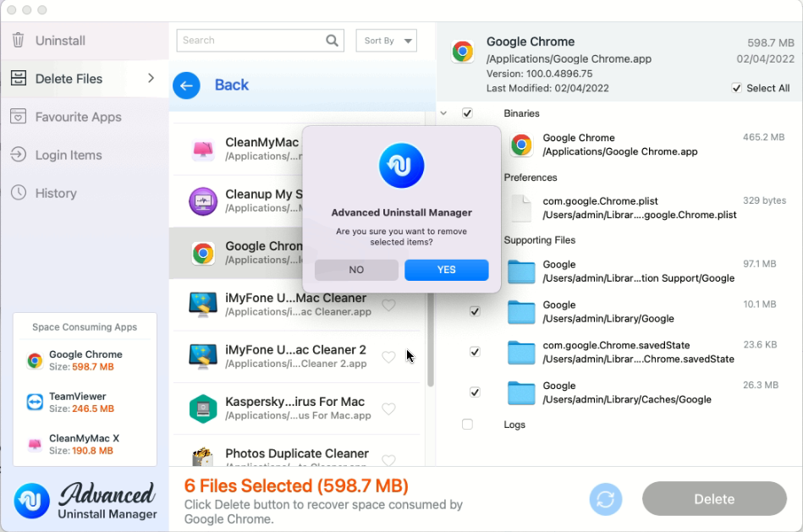Expand Delete Files sidebar arrow
Viewport: 803px width, 532px height.
coord(151,79)
